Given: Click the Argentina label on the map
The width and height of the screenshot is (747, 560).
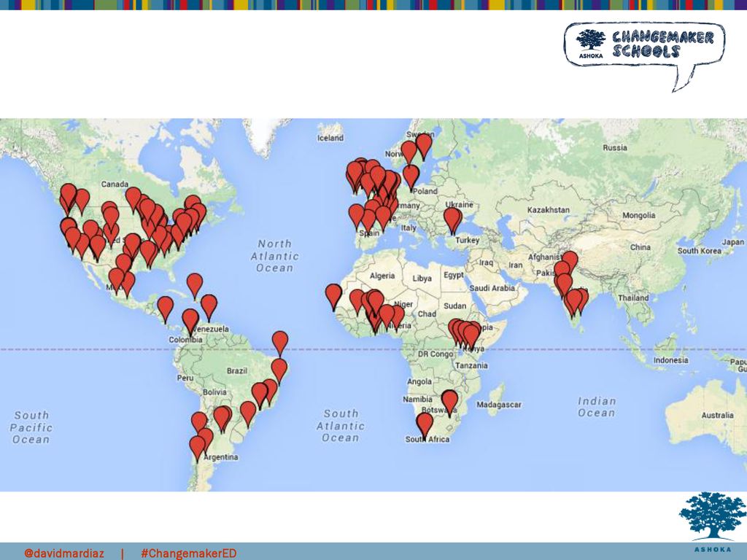Looking at the screenshot, I should coord(220,457).
